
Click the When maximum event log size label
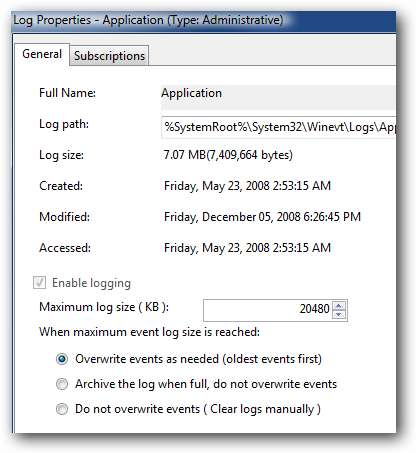(x=149, y=332)
